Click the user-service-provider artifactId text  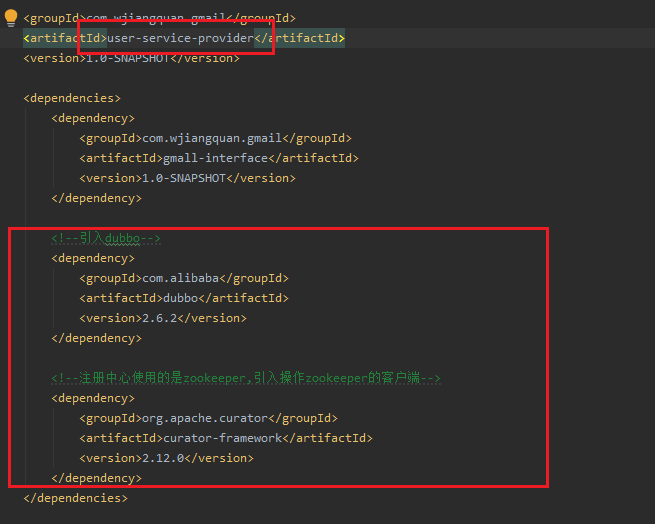coord(180,38)
